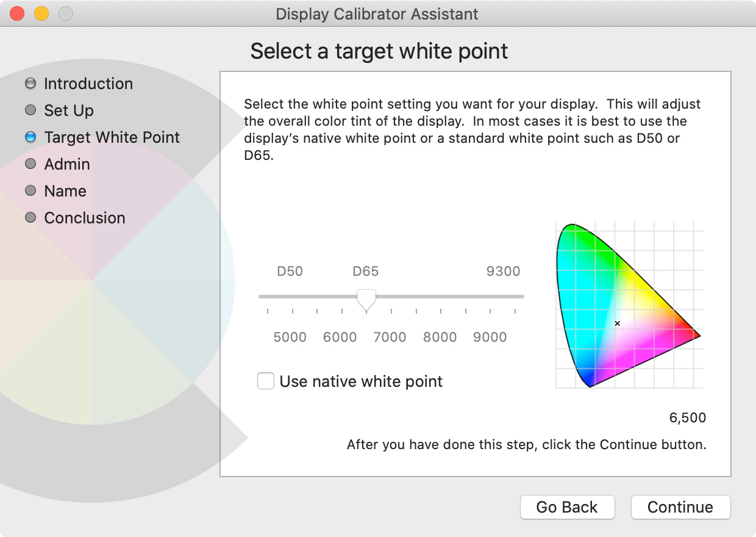Click the Conclusion step label

[85, 218]
